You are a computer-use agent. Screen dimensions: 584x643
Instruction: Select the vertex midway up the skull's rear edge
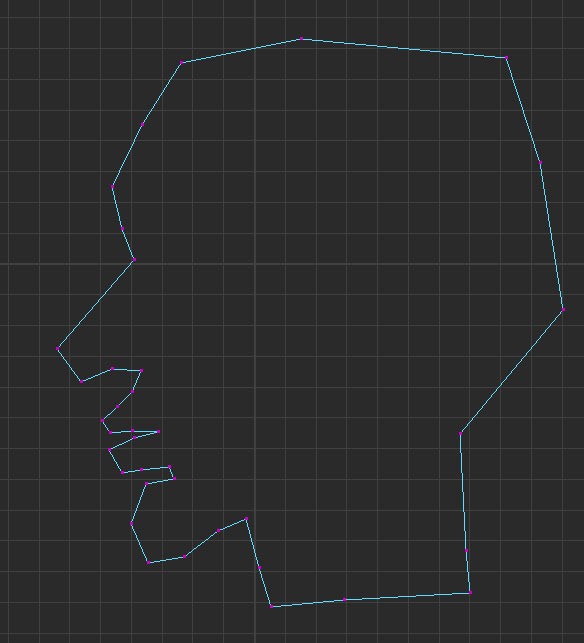click(541, 163)
